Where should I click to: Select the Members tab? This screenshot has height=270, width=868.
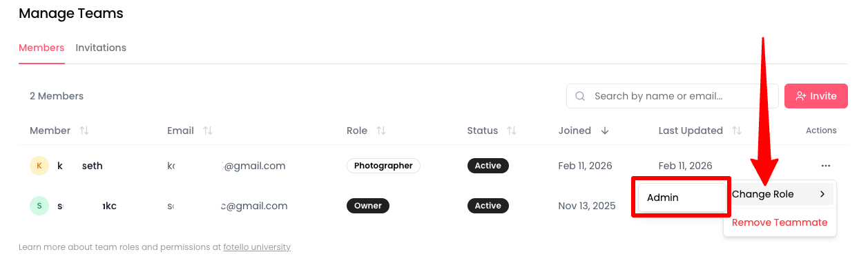click(41, 48)
